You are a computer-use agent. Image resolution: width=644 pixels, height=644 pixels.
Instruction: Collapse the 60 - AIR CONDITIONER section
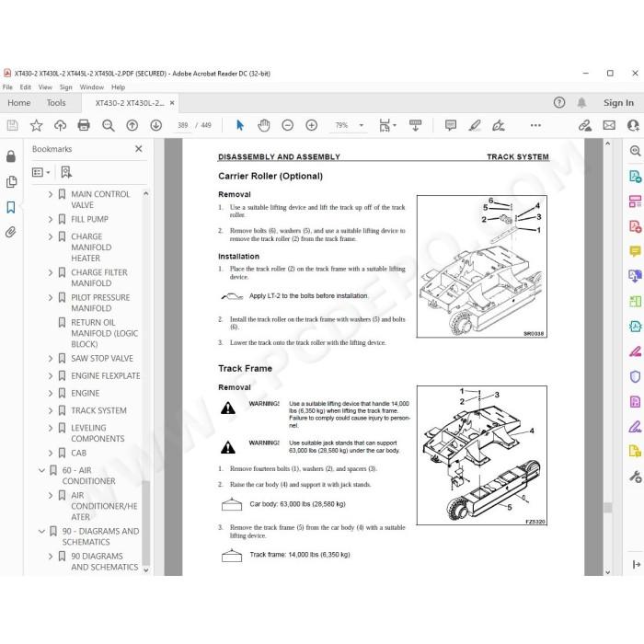[41, 470]
